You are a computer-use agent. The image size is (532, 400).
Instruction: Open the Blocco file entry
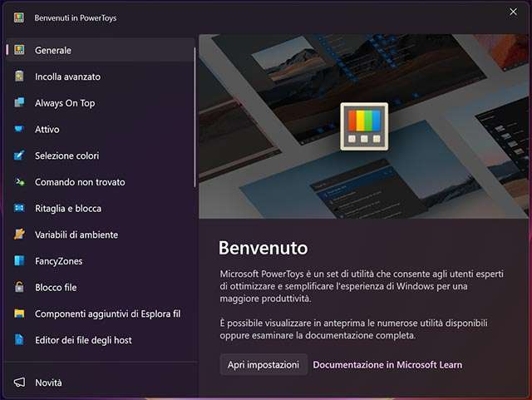100,287
